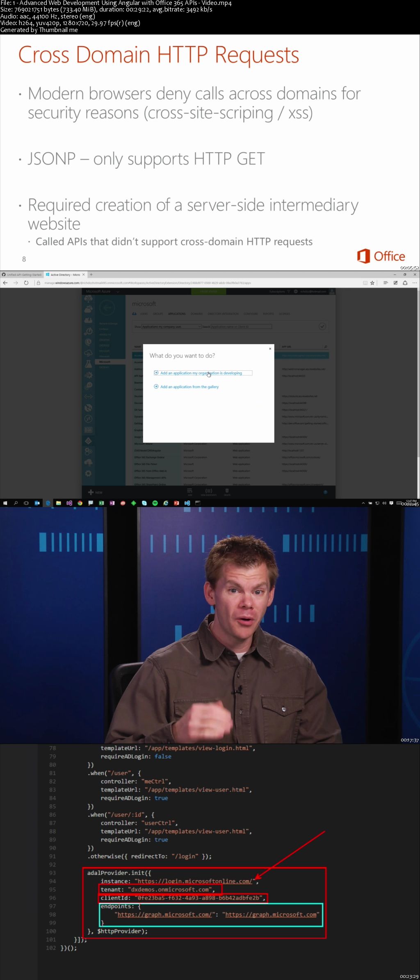Open Visual Studio from the taskbar
The width and height of the screenshot is (420, 980).
tap(69, 503)
